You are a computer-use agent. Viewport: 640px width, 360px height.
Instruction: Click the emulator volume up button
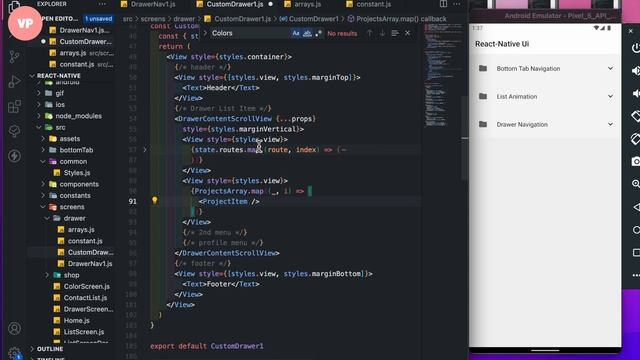tap(635, 71)
